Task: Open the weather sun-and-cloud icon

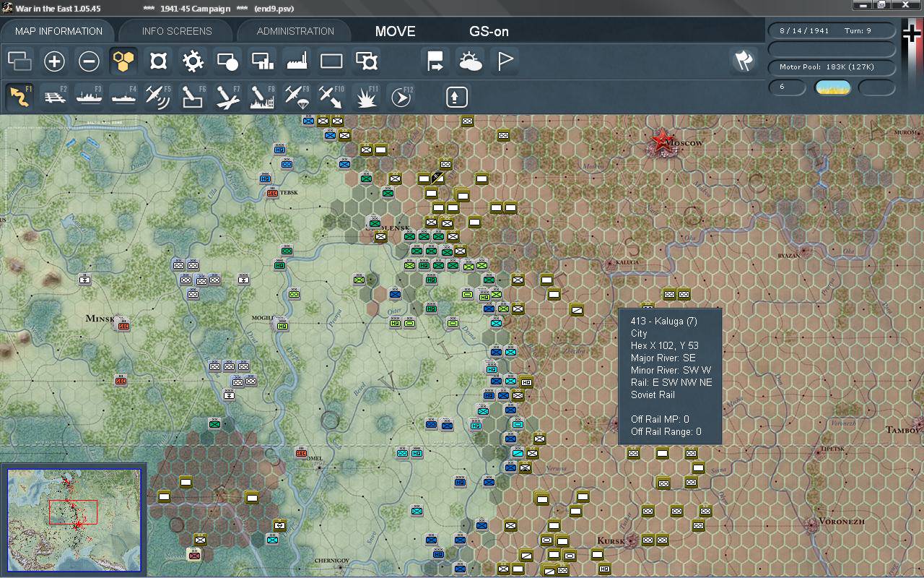Action: pyautogui.click(x=470, y=61)
